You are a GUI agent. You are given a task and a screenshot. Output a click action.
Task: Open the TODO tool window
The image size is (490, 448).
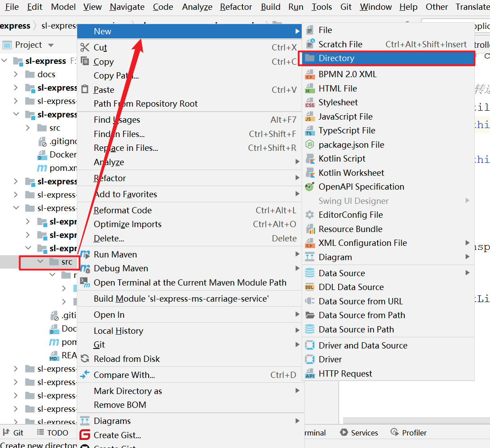tap(53, 432)
